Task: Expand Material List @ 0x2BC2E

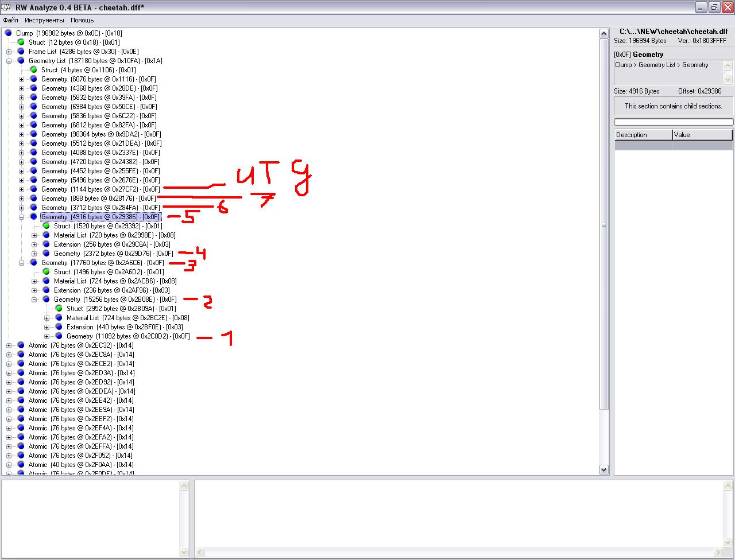Action: 47,318
